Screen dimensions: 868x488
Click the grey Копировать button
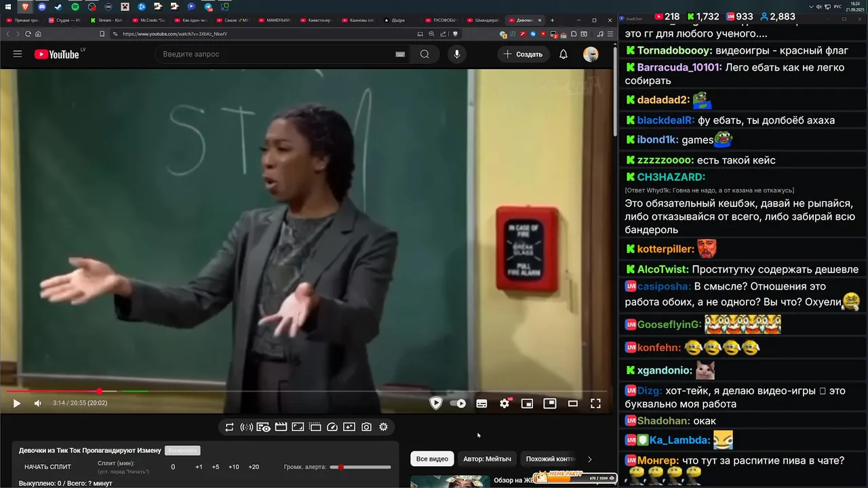(182, 450)
